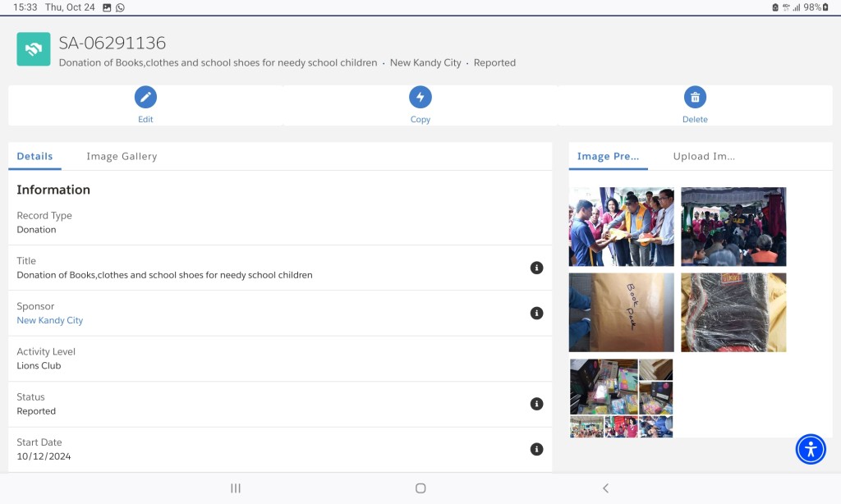Open thumbnail of people handing over donation
Image resolution: width=841 pixels, height=504 pixels.
click(621, 227)
